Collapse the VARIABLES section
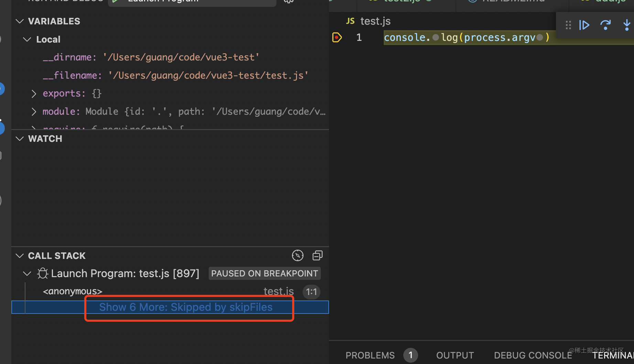The width and height of the screenshot is (634, 364). (x=20, y=21)
